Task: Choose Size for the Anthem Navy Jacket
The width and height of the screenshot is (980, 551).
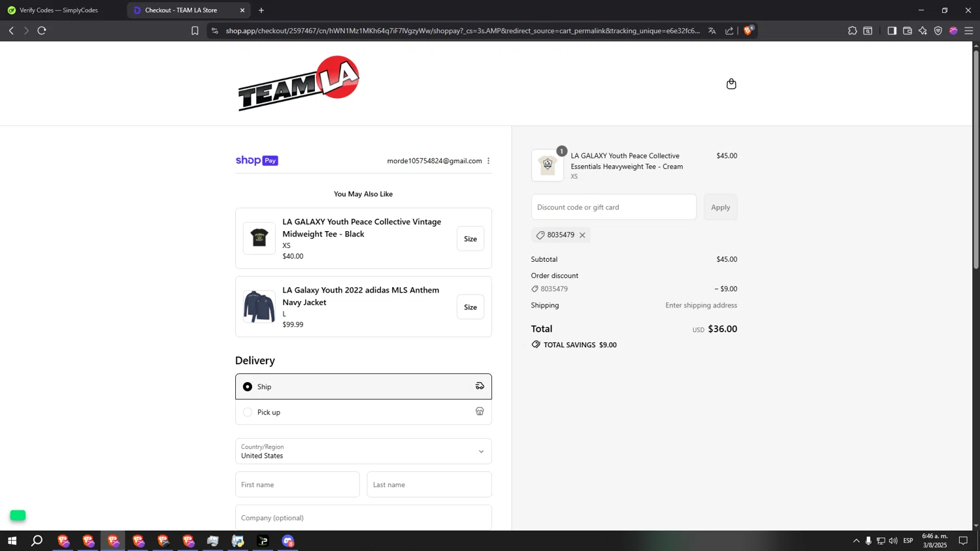Action: point(470,307)
